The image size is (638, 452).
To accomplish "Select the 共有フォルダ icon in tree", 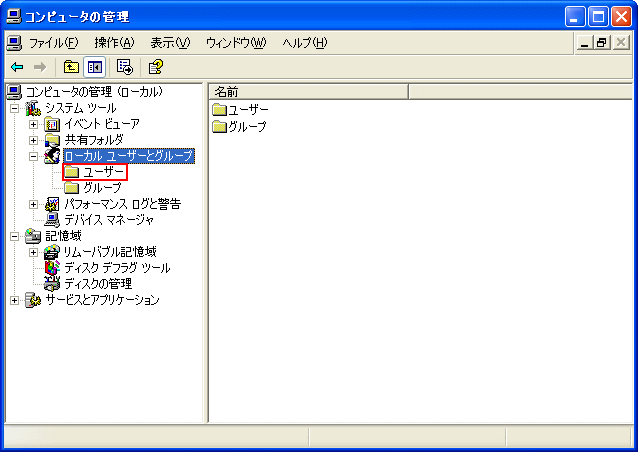I will [x=52, y=140].
